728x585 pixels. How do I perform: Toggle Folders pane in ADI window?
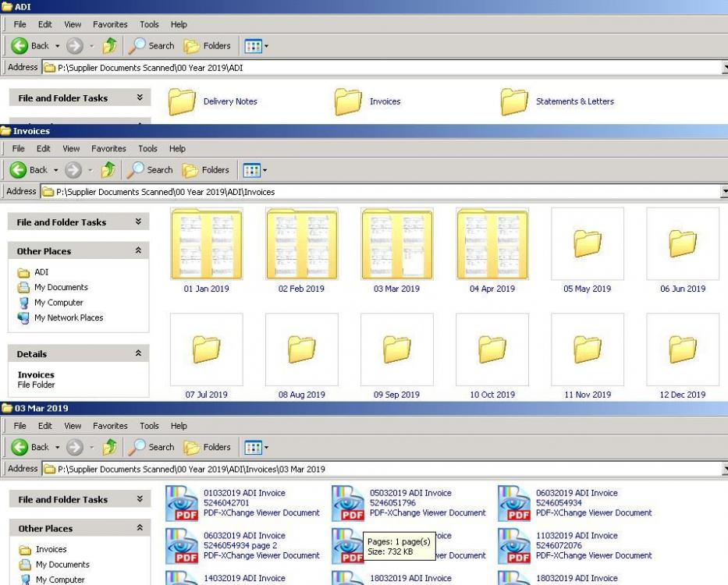pos(207,45)
